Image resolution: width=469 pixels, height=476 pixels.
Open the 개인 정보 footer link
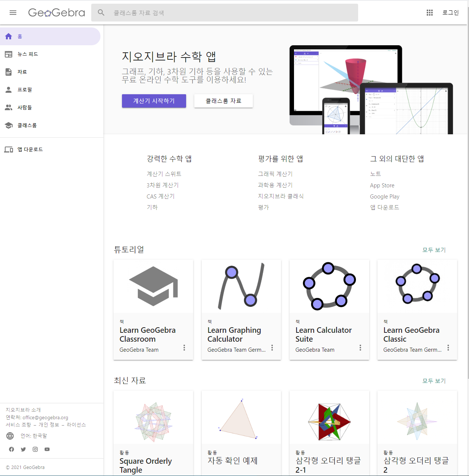(49, 425)
